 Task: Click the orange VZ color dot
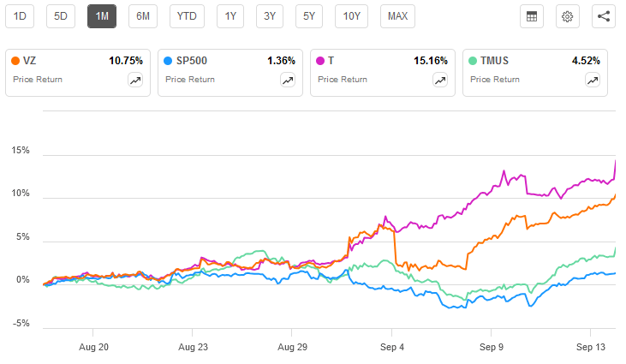[16, 61]
